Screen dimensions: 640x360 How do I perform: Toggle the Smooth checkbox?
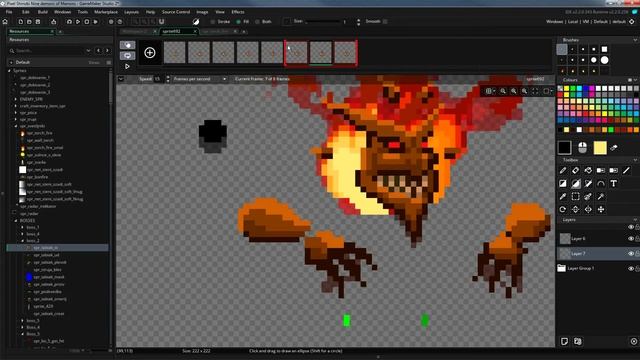click(385, 21)
